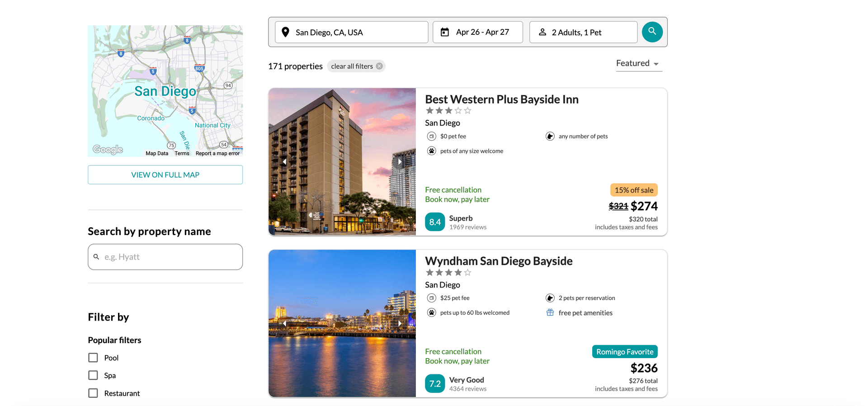Viewport: 868px width, 406px height.
Task: Check the Spa filter
Action: point(93,375)
